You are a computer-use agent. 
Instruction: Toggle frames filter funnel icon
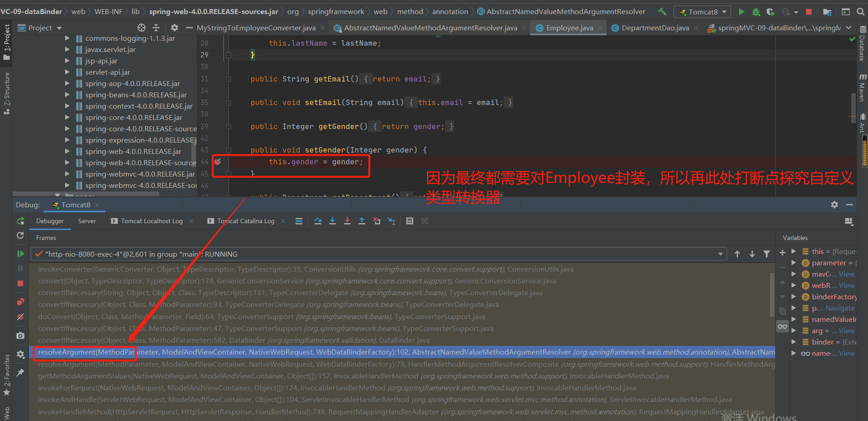tap(767, 254)
